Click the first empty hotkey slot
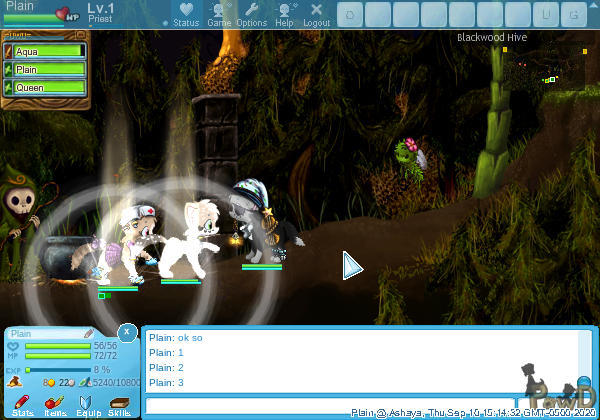The image size is (600, 420). 350,14
